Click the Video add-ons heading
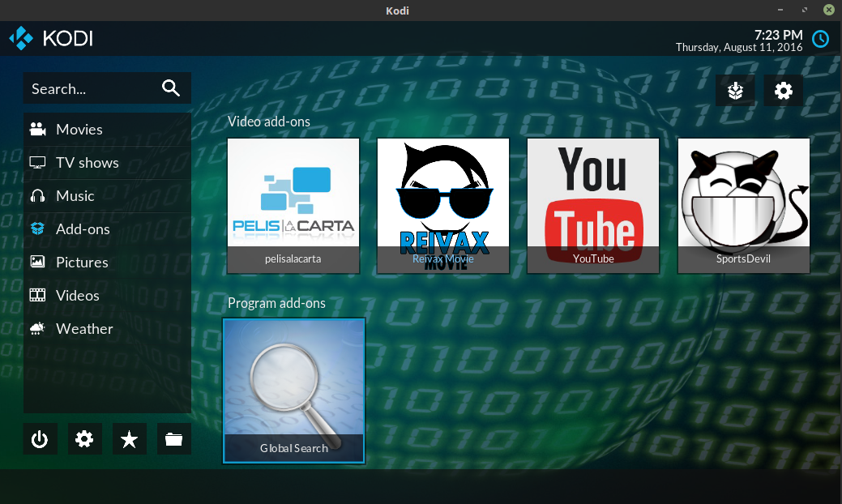Viewport: 842px width, 504px height. tap(269, 122)
